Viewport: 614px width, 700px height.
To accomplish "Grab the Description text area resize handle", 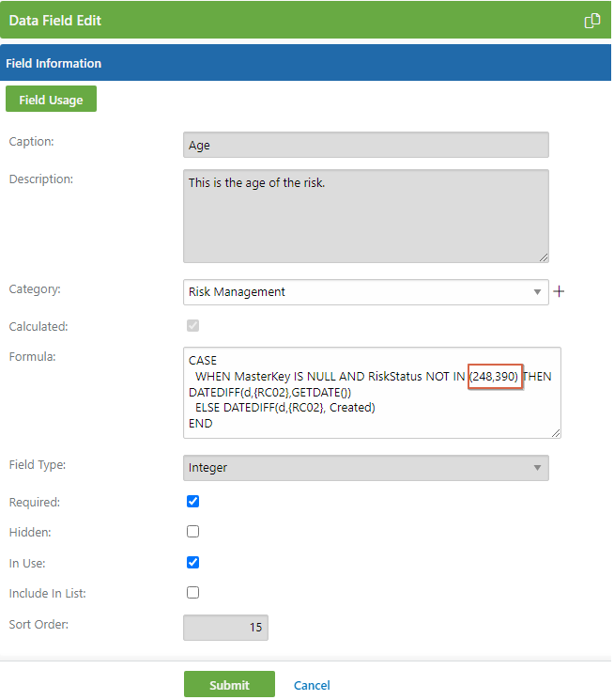I will [544, 257].
